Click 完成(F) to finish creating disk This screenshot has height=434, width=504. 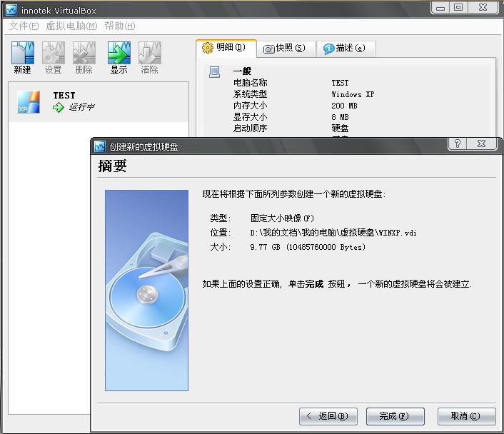pyautogui.click(x=395, y=416)
